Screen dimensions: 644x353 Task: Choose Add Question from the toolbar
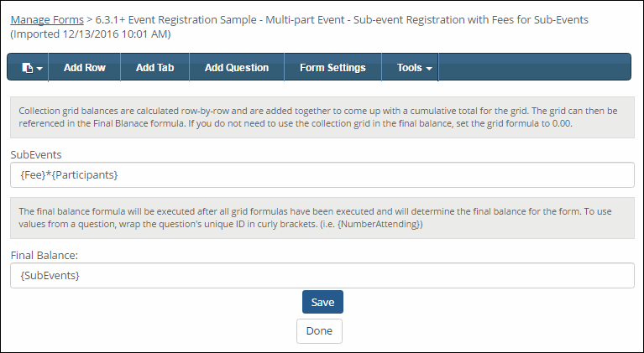point(237,68)
